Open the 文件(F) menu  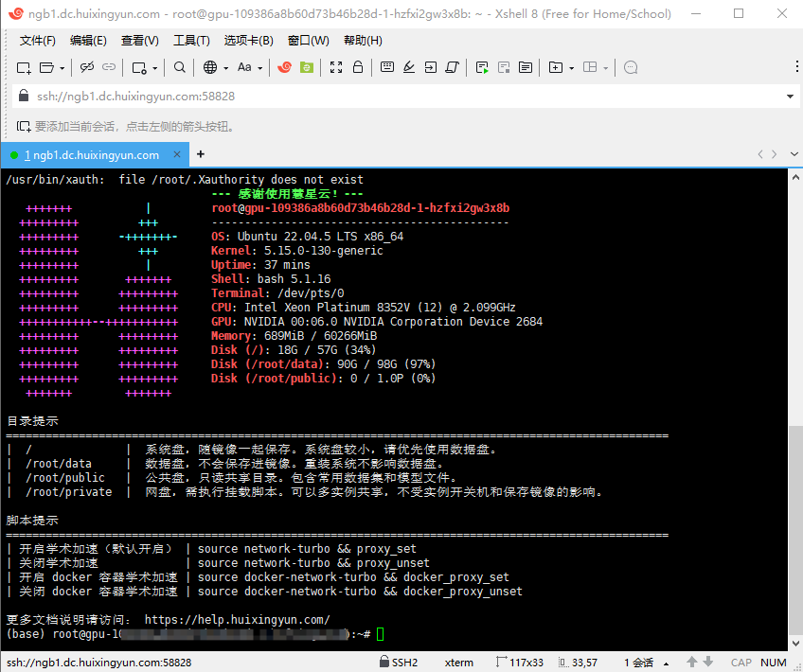coord(38,41)
